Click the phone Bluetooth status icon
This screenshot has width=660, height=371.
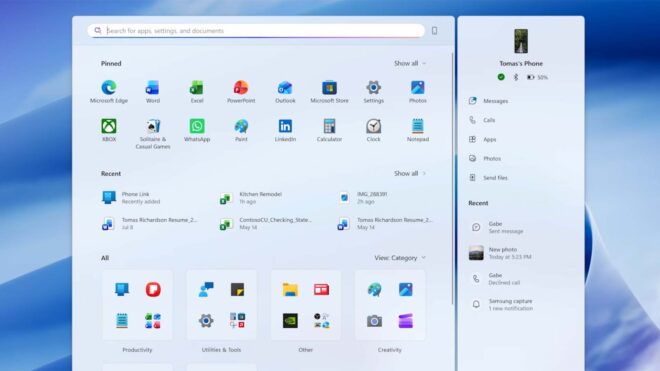coord(516,77)
